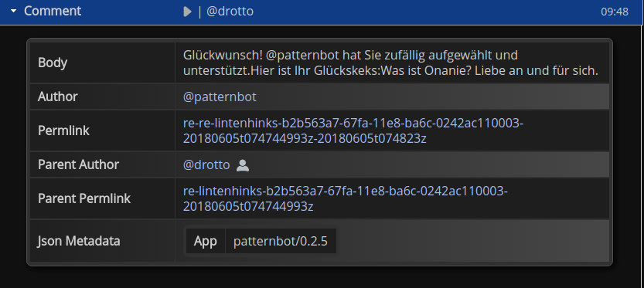Open the @patternbot author link

(x=220, y=97)
